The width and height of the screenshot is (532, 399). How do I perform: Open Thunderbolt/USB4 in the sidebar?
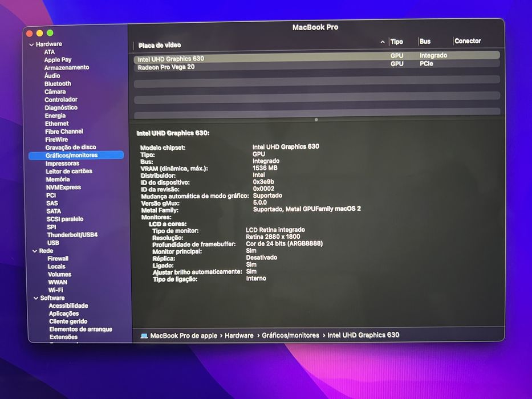click(x=72, y=235)
